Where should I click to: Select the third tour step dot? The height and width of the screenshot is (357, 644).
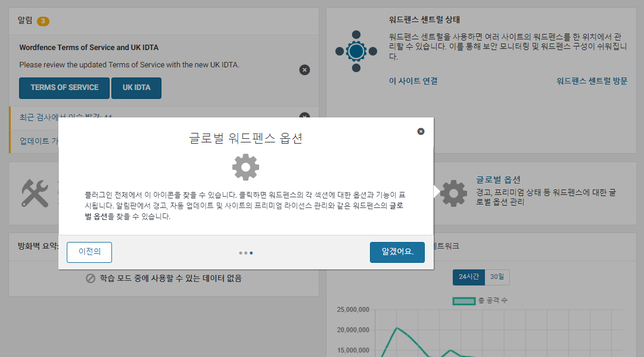pos(251,253)
